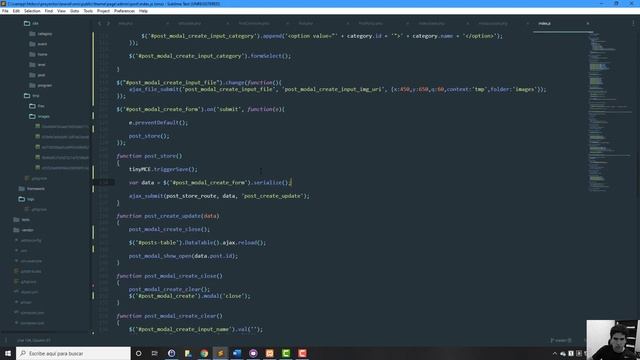Click the ajax_submit post_store_route line

[219, 196]
